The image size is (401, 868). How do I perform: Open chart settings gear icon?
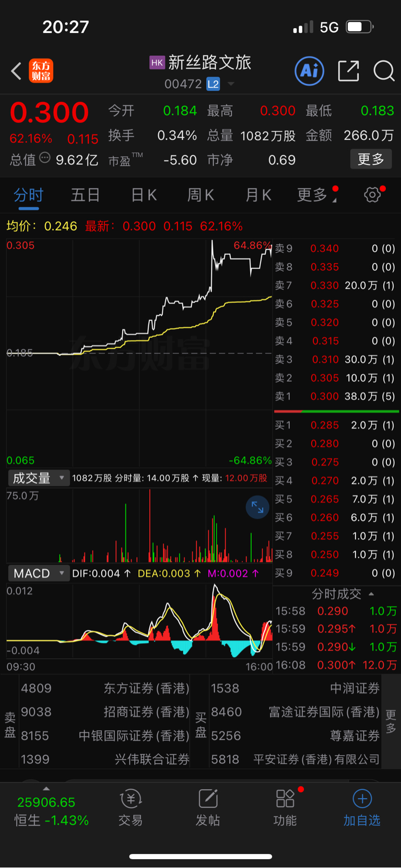click(373, 195)
